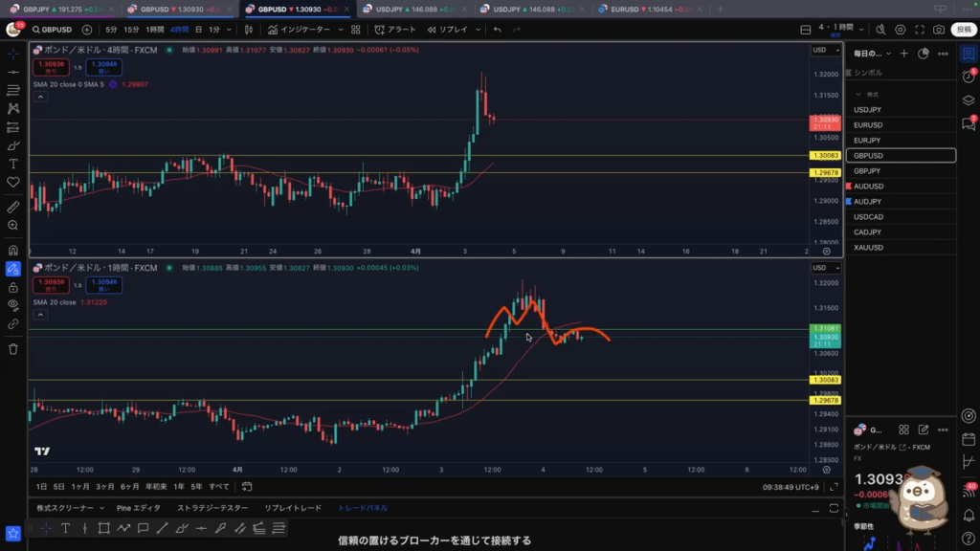Start bar リプレイ replay mode

click(x=447, y=30)
